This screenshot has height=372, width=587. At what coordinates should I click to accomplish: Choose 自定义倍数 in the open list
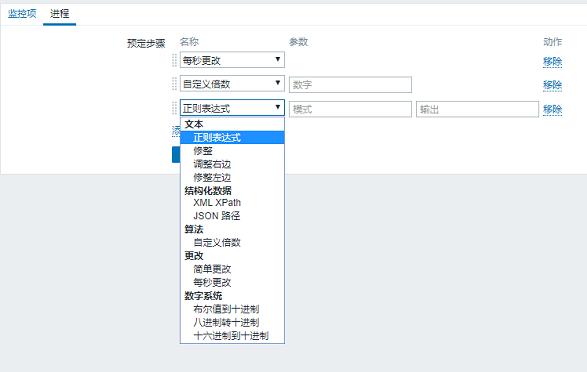click(232, 243)
